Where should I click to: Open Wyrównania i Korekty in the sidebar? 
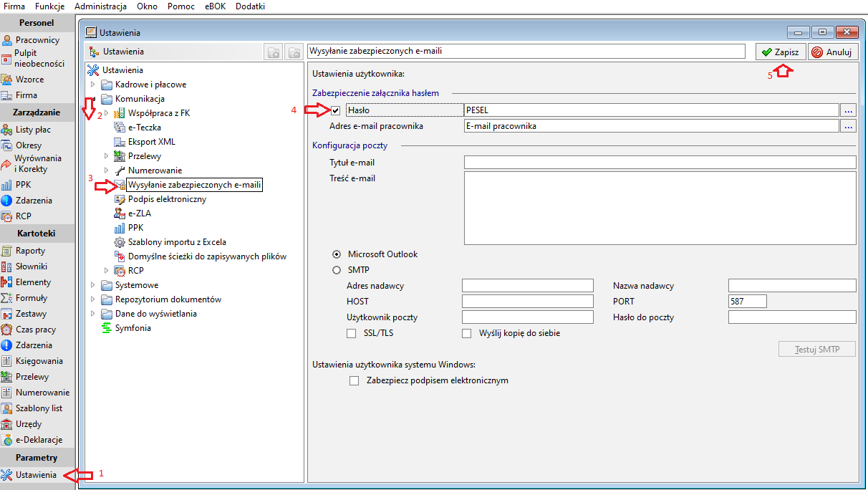37,163
